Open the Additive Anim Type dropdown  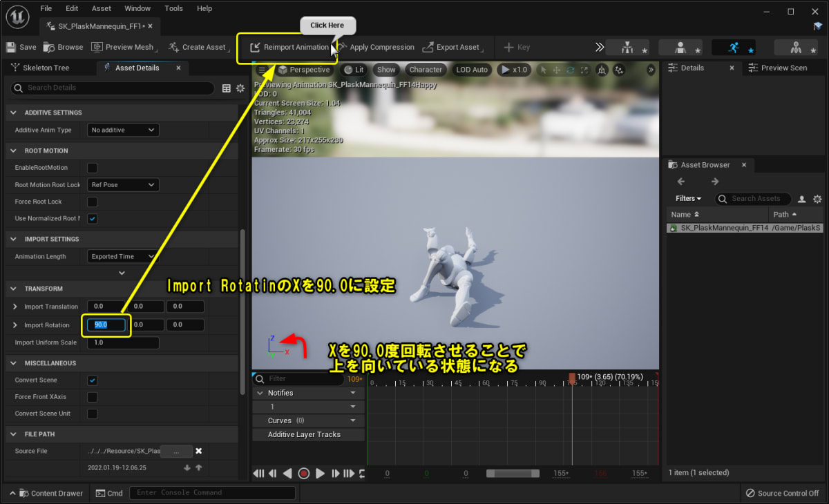pos(123,130)
